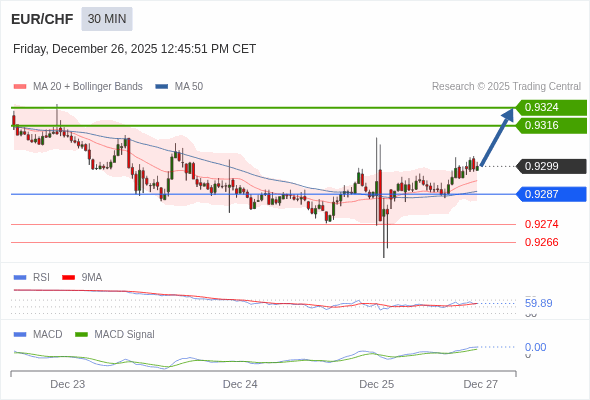Screen dimensions: 590x400
Task: Click the Dec 23 date axis label
Action: point(68,384)
